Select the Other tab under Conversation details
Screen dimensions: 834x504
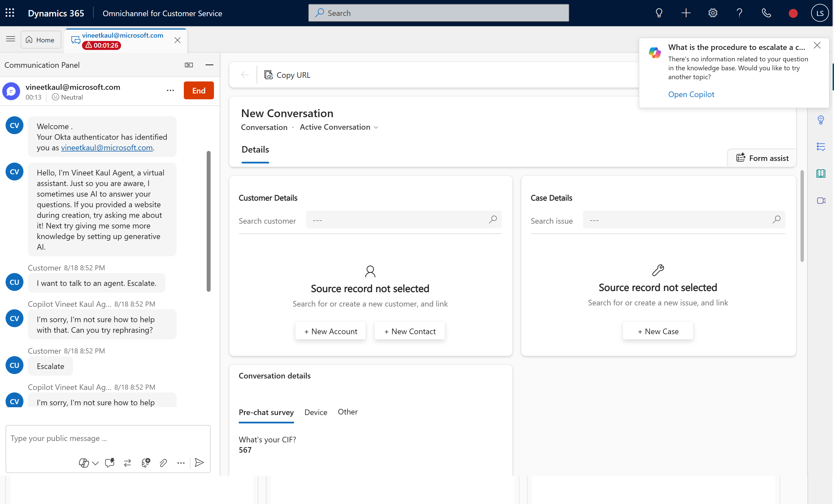click(x=348, y=412)
